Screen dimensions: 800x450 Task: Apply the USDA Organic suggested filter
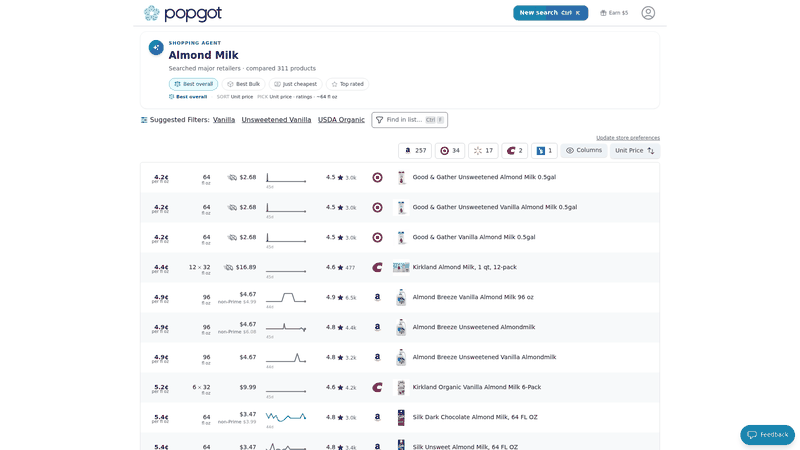coord(341,120)
